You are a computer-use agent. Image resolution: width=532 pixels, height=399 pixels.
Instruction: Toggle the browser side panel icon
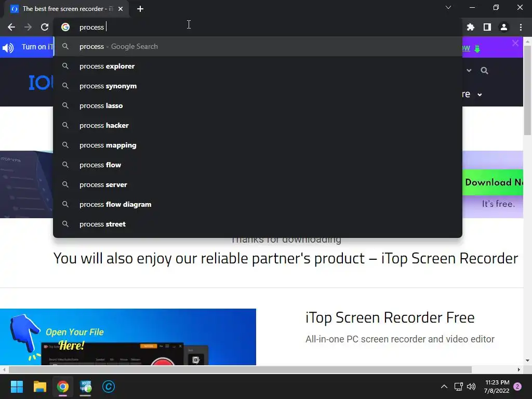point(487,27)
